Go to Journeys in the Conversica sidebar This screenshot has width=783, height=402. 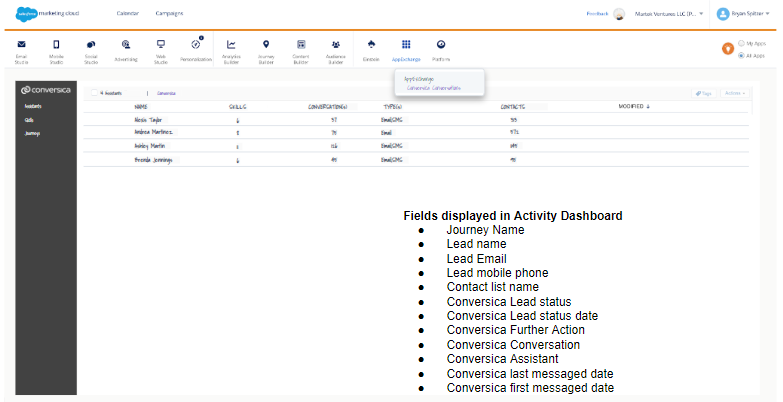coord(32,133)
